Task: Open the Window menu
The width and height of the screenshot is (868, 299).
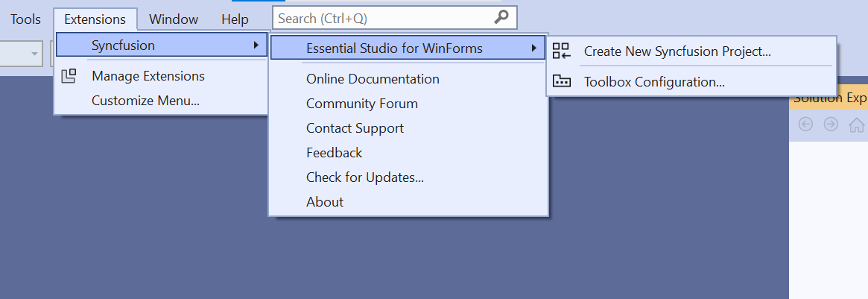Action: click(x=174, y=19)
